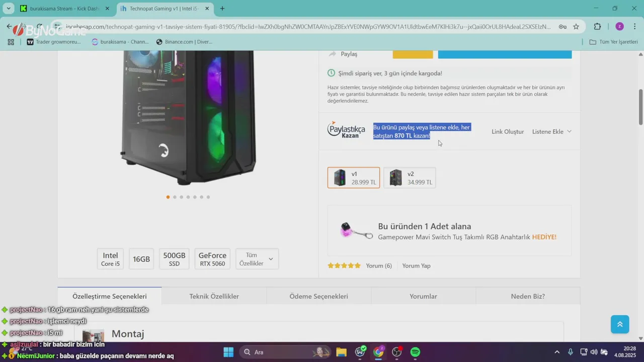The height and width of the screenshot is (362, 644).
Task: Click the 16GB spec badge
Action: (x=141, y=259)
